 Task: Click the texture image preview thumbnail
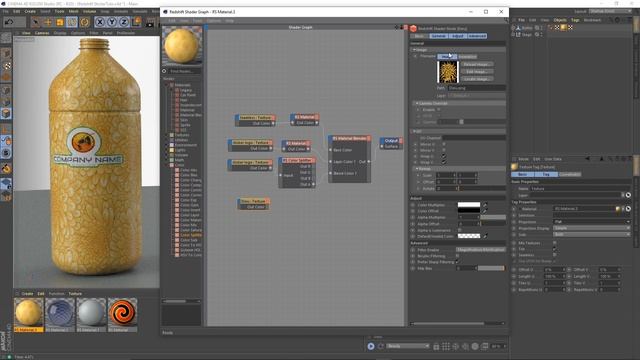click(x=448, y=72)
